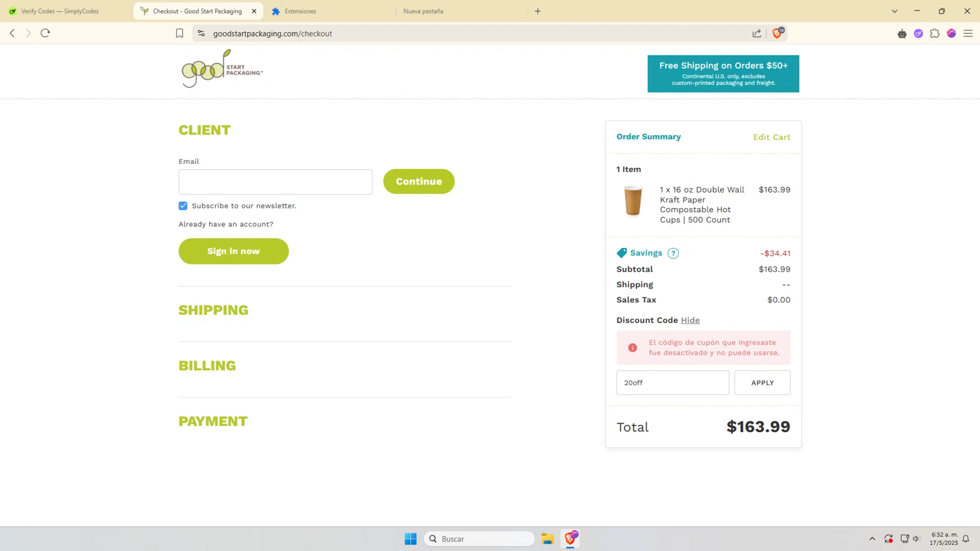The image size is (980, 551).
Task: Switch to the Extensiones tab
Action: (330, 11)
